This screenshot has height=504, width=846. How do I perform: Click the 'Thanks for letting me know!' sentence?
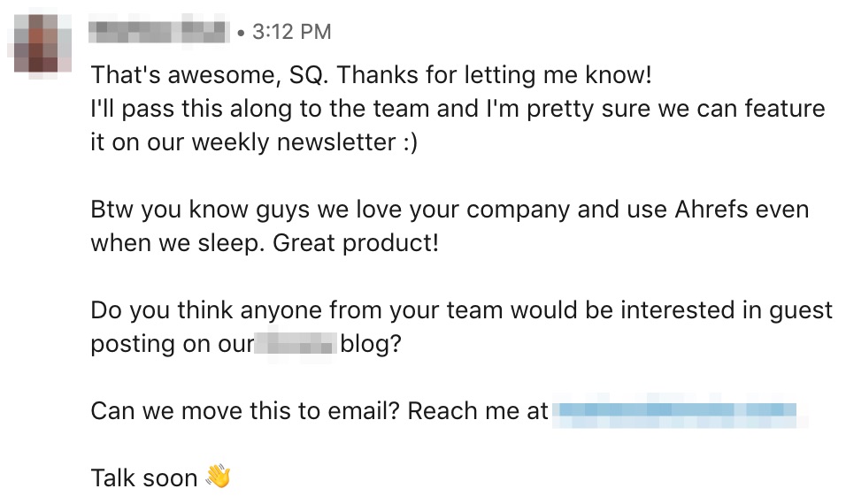(495, 75)
